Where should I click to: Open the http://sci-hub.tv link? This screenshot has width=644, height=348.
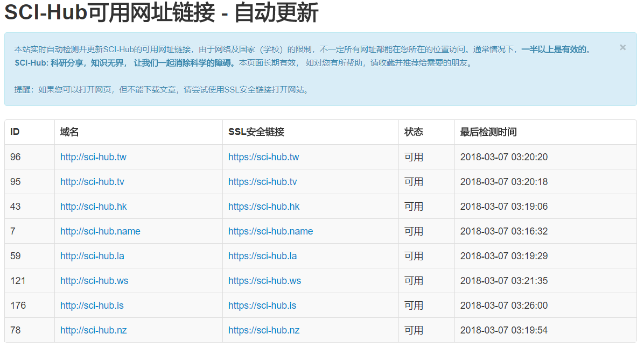point(93,181)
